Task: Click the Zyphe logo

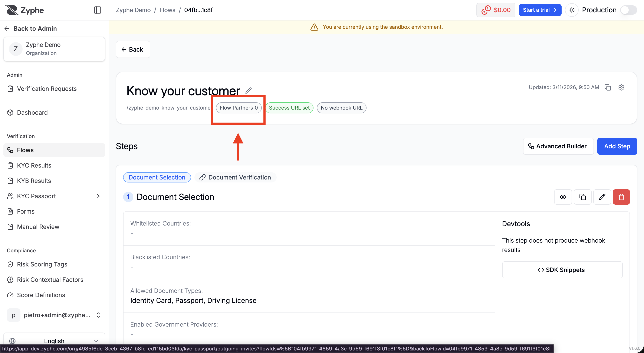Action: (24, 10)
